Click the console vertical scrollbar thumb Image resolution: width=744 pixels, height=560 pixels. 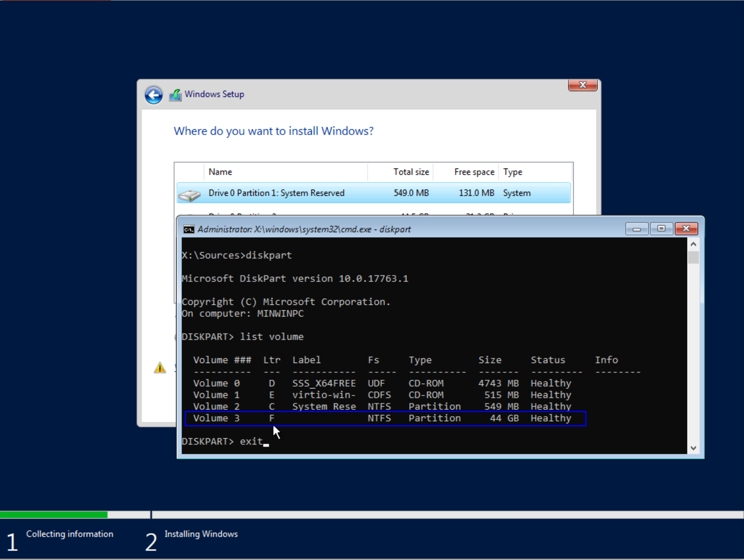(x=693, y=257)
